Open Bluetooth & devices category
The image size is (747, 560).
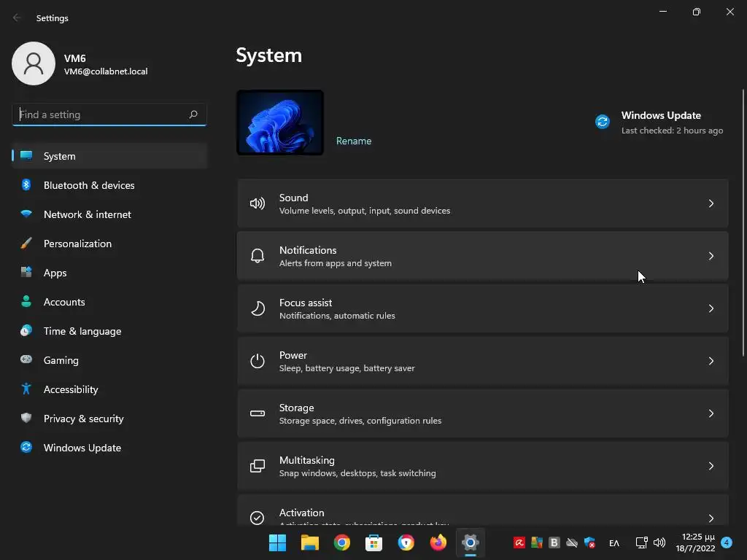[109, 185]
